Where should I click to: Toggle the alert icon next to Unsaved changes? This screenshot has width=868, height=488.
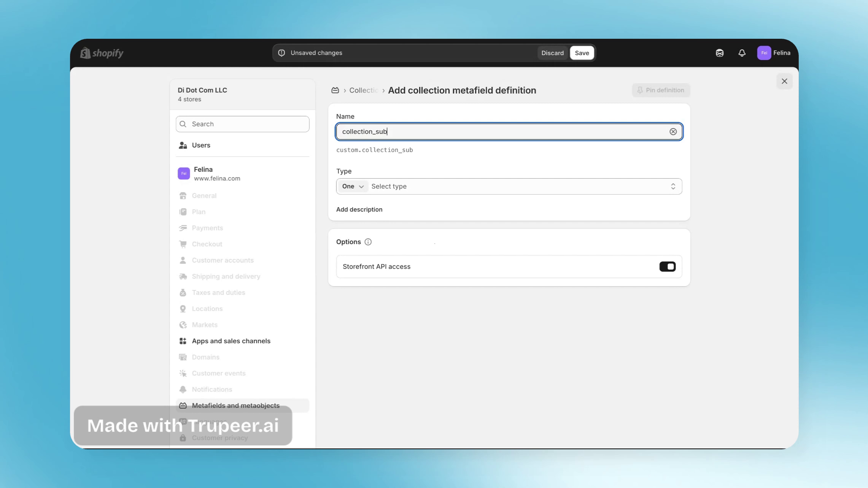coord(281,53)
